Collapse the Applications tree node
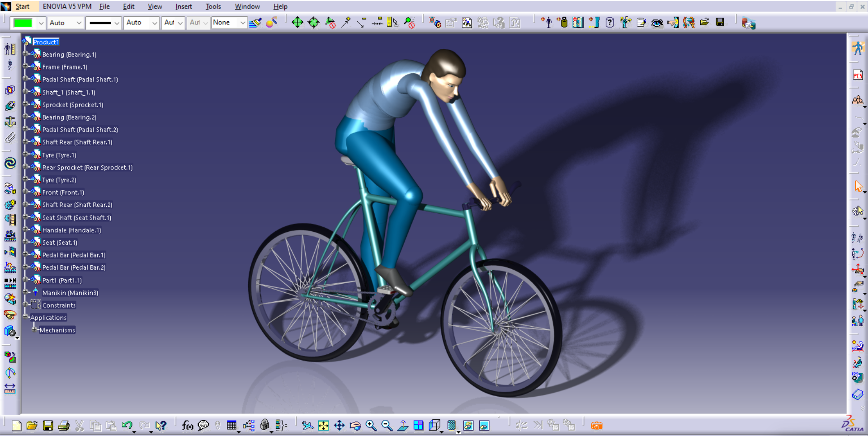The width and height of the screenshot is (868, 436). pyautogui.click(x=25, y=317)
